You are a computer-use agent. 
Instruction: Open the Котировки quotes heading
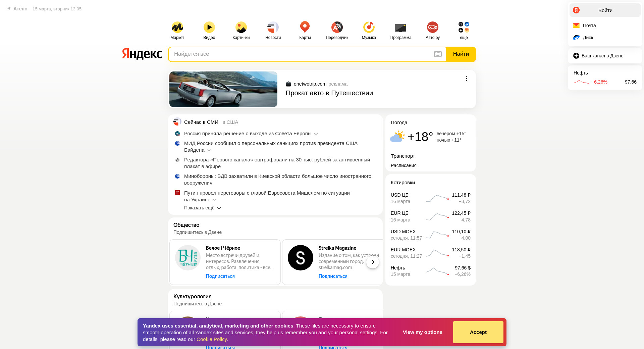click(x=403, y=183)
